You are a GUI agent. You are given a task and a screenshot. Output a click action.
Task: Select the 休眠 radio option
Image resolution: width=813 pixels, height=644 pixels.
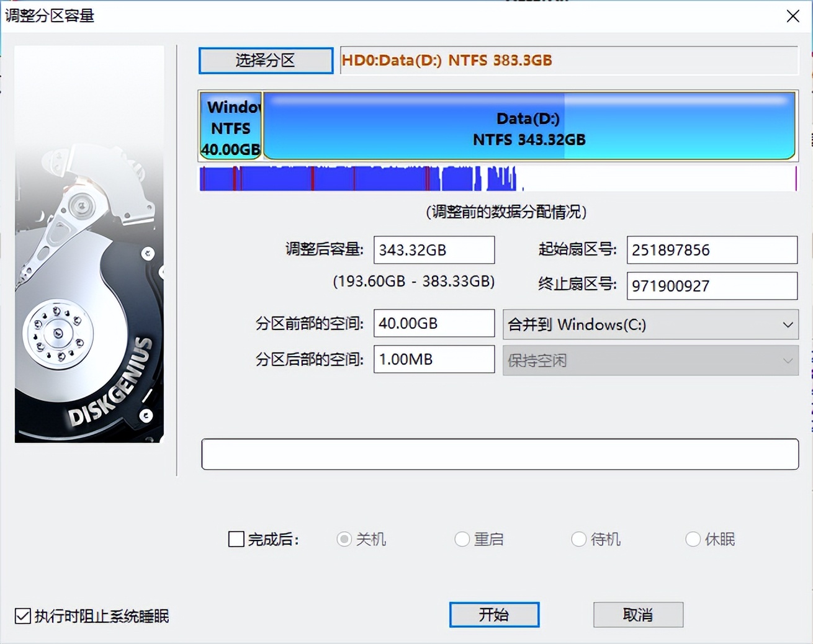(x=693, y=540)
